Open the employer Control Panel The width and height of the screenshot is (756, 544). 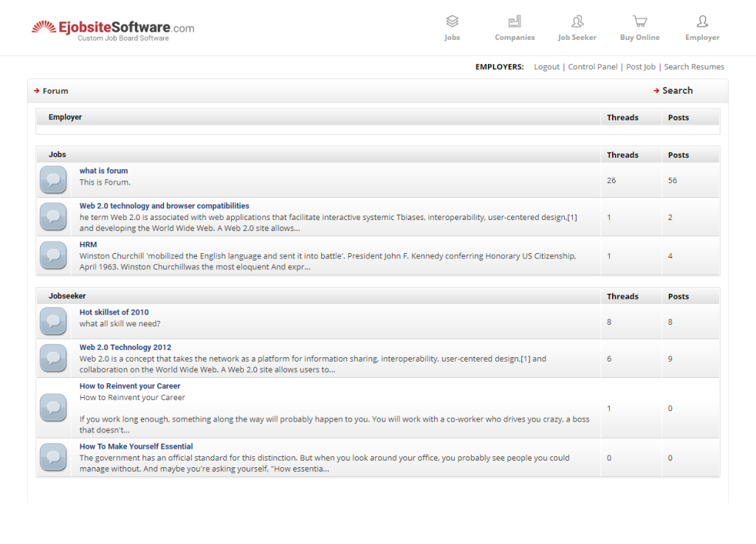(592, 66)
